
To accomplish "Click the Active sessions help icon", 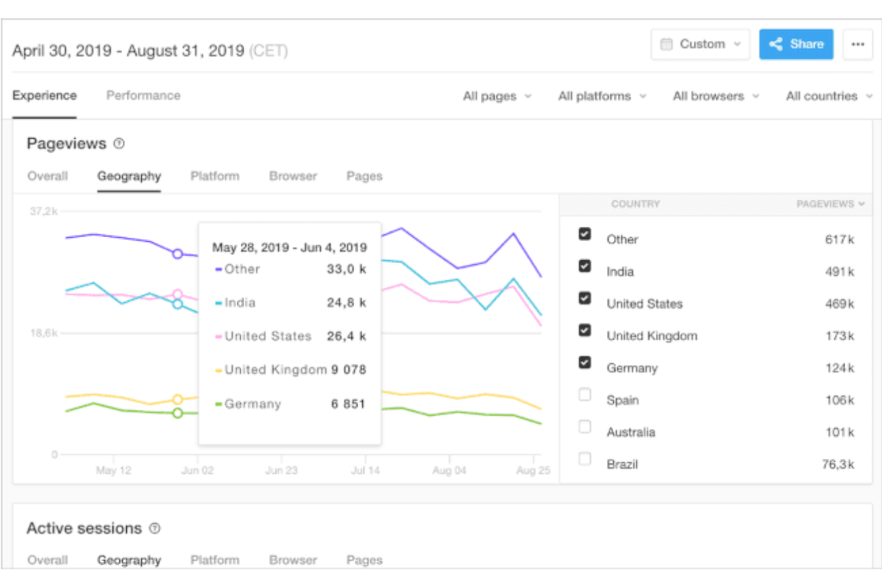I will (154, 528).
